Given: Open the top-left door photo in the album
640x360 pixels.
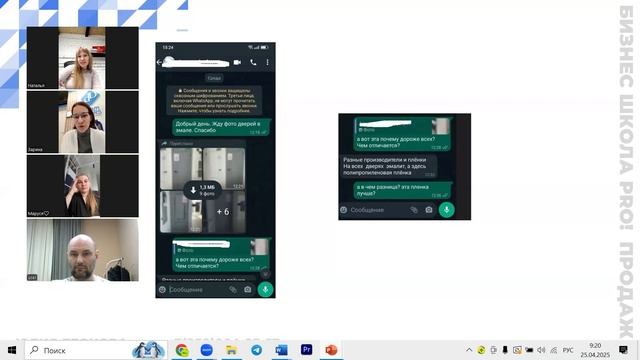Looking at the screenshot, I should [181, 169].
